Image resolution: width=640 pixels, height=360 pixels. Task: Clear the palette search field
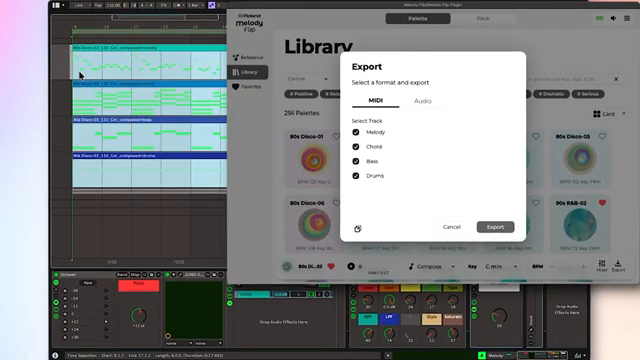click(x=616, y=79)
